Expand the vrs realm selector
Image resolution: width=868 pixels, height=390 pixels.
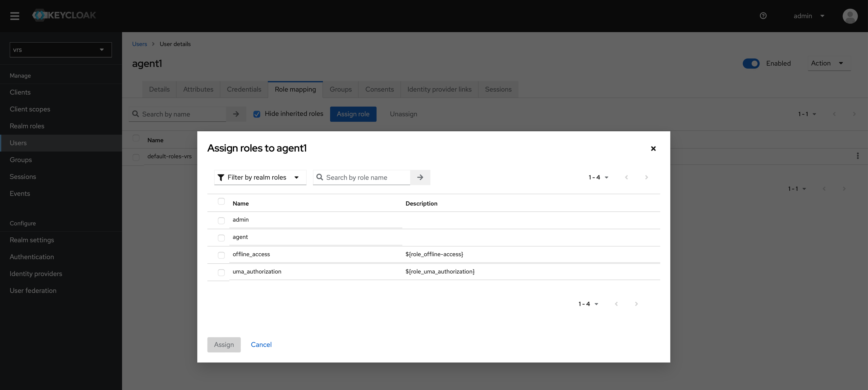click(61, 50)
